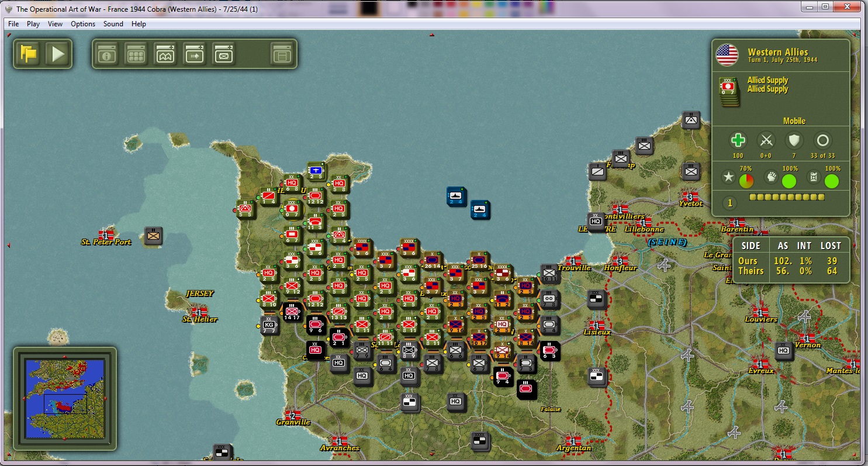Click the ring movement icon
This screenshot has width=868, height=466.
(823, 140)
